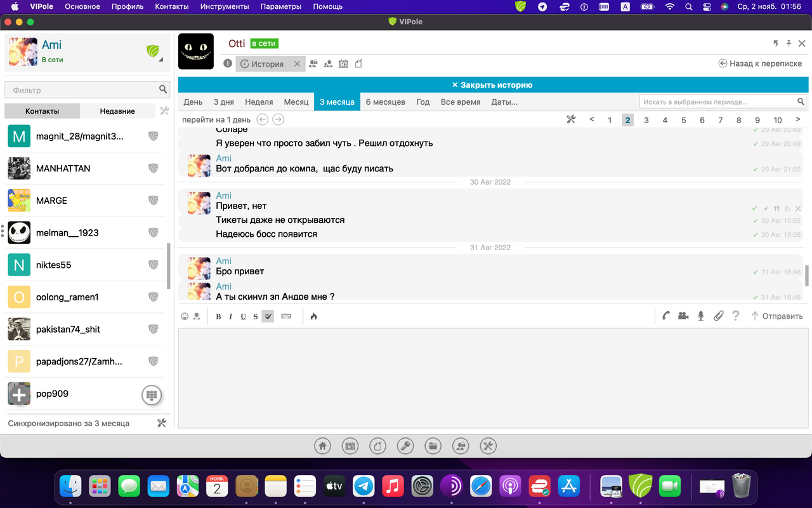Open the status dropdown arrow near Ami profile

(160, 60)
